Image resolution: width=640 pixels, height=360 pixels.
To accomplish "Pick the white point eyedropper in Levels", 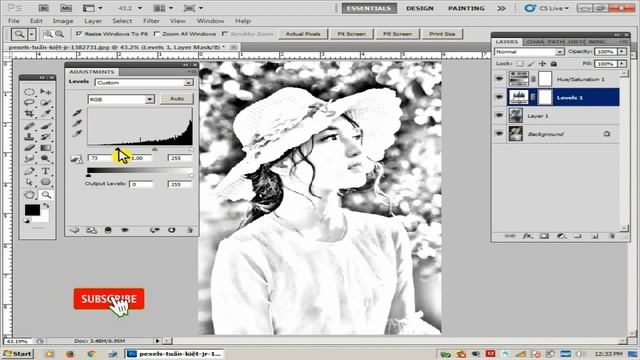I will tap(77, 133).
